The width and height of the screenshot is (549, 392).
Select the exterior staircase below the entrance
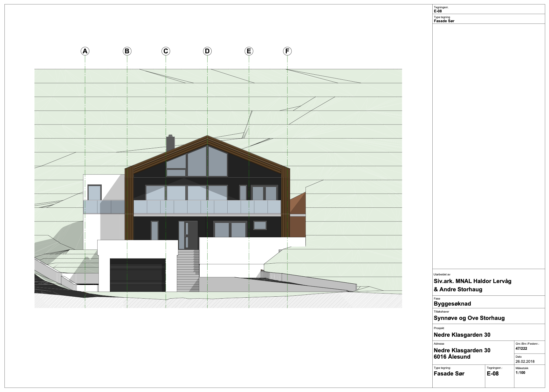point(188,271)
